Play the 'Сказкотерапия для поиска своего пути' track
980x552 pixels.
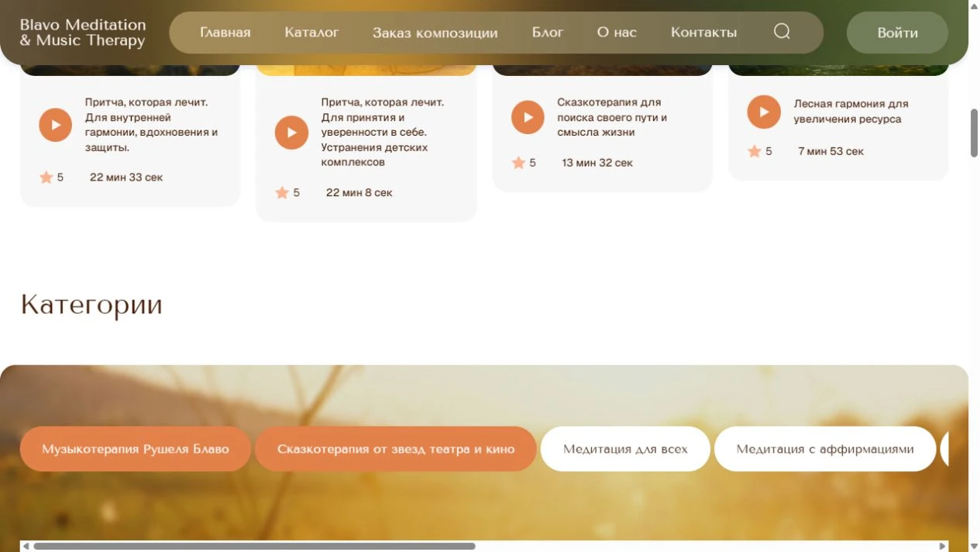pyautogui.click(x=528, y=117)
